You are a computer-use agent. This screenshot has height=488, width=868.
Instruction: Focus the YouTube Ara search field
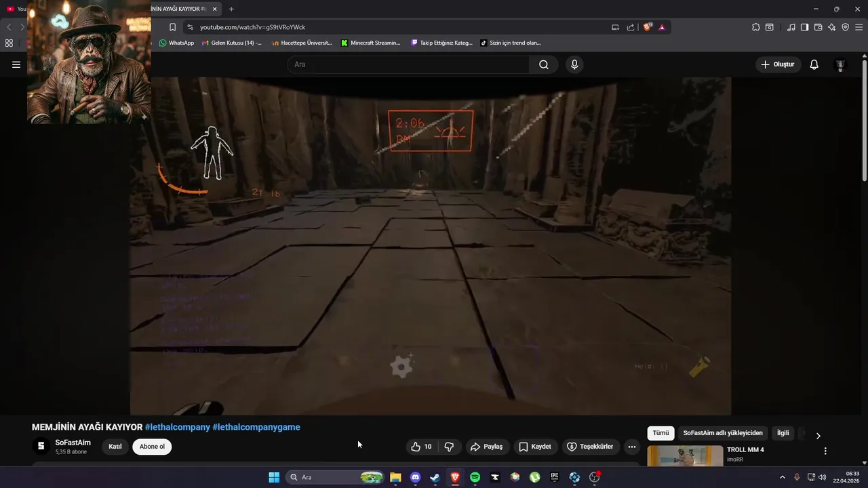408,64
